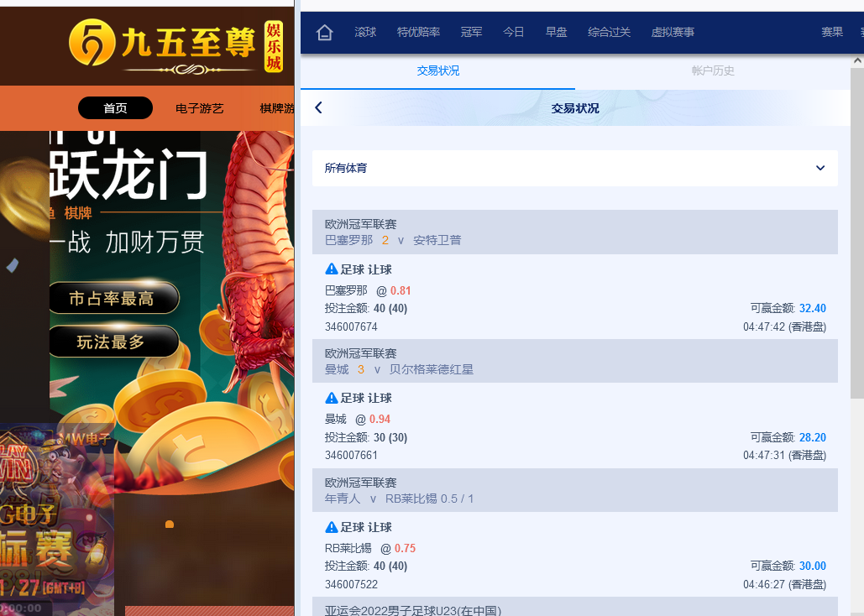The height and width of the screenshot is (616, 864).
Task: Go to home via house icon
Action: (x=325, y=33)
